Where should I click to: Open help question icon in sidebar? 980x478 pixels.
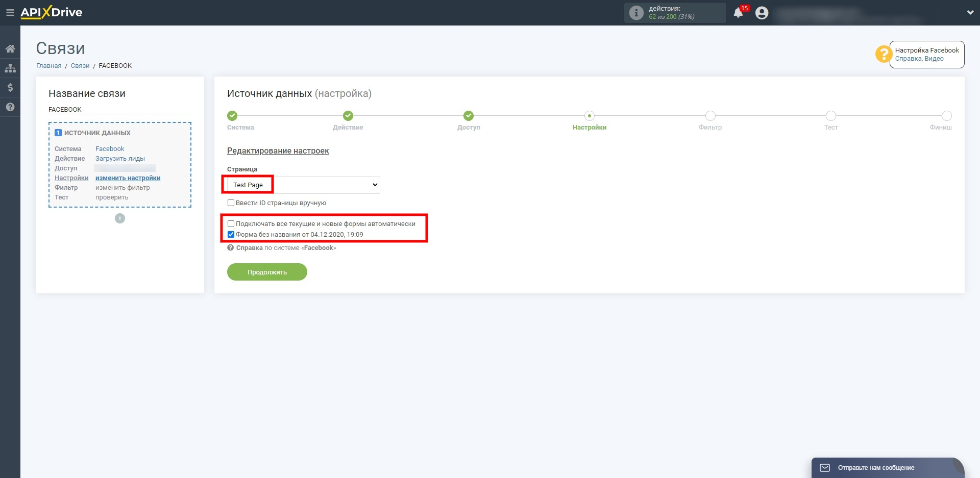(x=10, y=107)
